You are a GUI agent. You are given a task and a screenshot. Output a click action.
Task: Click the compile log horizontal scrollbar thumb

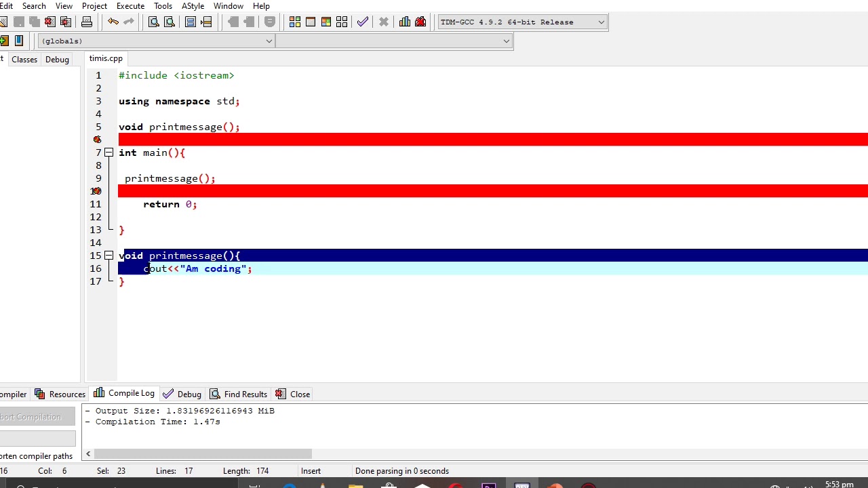point(203,454)
